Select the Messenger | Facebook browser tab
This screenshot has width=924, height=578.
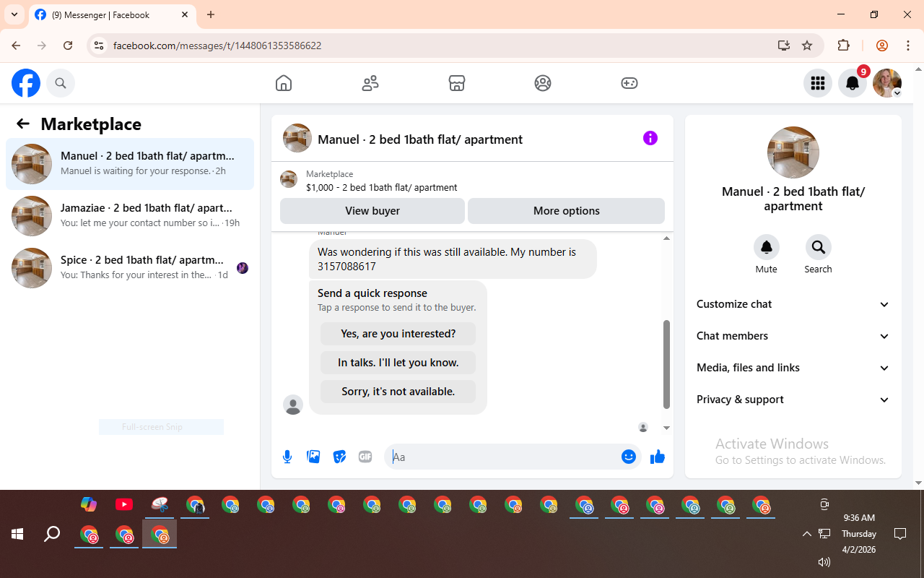point(112,14)
